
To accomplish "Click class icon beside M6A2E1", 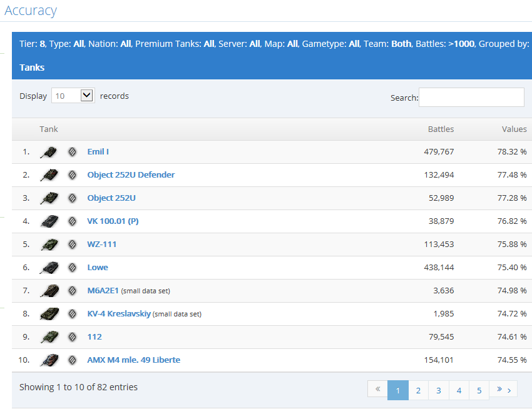I will pos(72,291).
